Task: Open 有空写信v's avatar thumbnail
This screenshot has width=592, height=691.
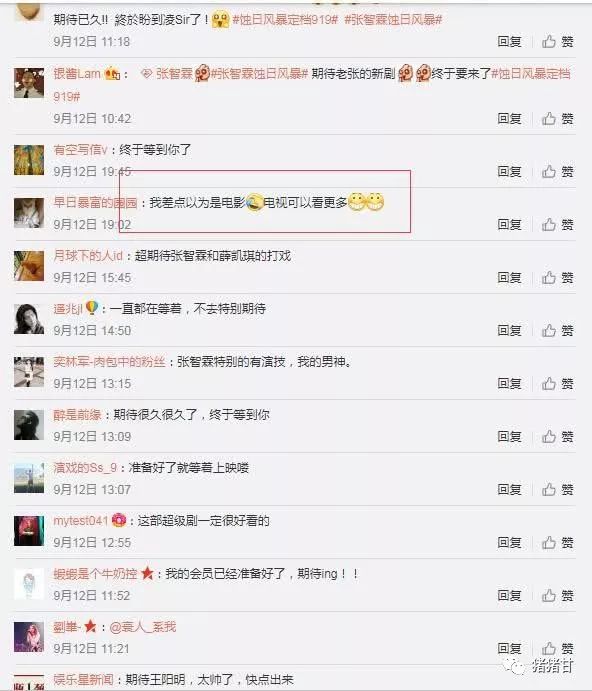Action: 29,160
